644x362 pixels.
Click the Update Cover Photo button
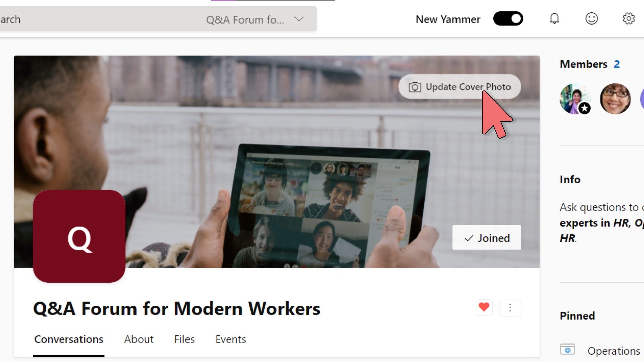[x=460, y=86]
